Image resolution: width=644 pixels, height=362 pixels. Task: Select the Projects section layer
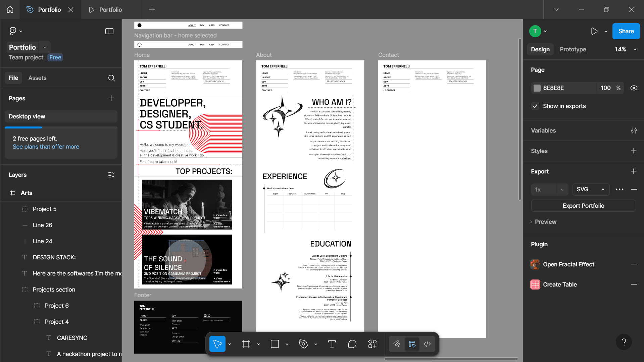(x=54, y=290)
